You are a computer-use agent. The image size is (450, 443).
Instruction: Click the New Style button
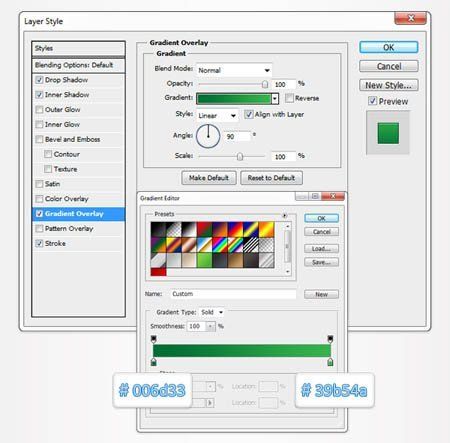pyautogui.click(x=389, y=85)
